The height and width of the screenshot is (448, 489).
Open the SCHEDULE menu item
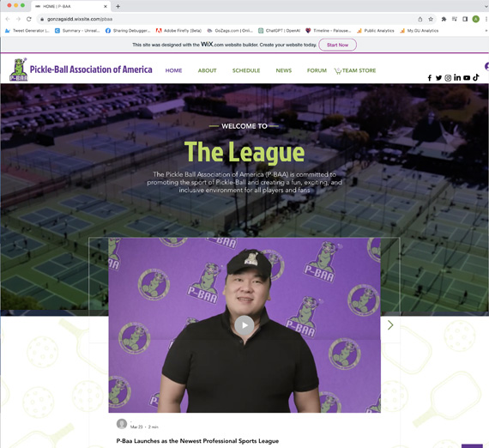point(246,70)
